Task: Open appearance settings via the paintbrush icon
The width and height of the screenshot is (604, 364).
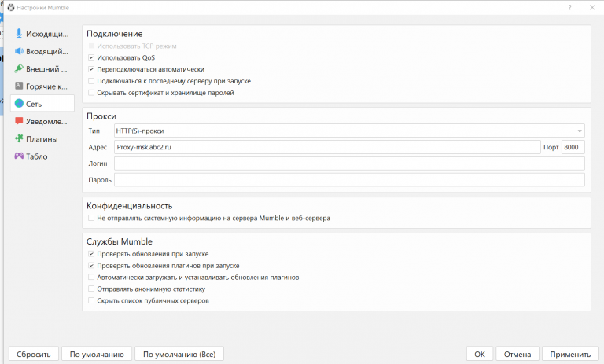Action: [19, 68]
